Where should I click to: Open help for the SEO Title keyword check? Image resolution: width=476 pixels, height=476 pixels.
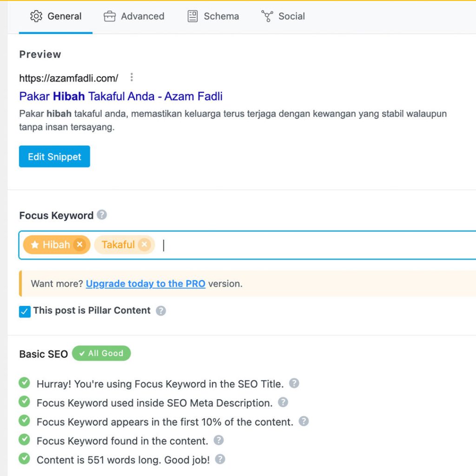(294, 383)
